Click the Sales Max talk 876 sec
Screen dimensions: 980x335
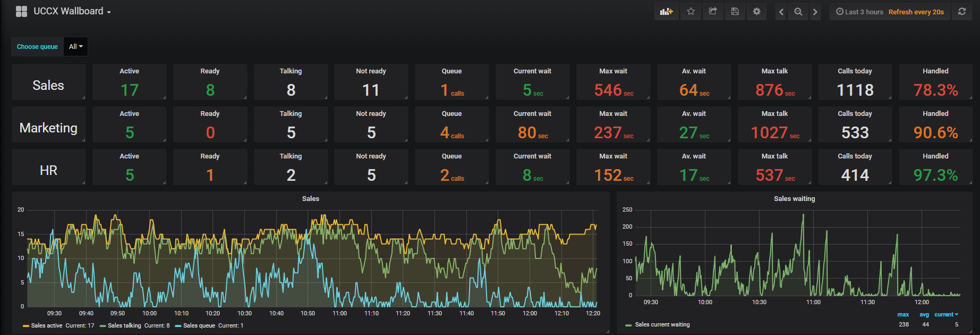point(775,90)
